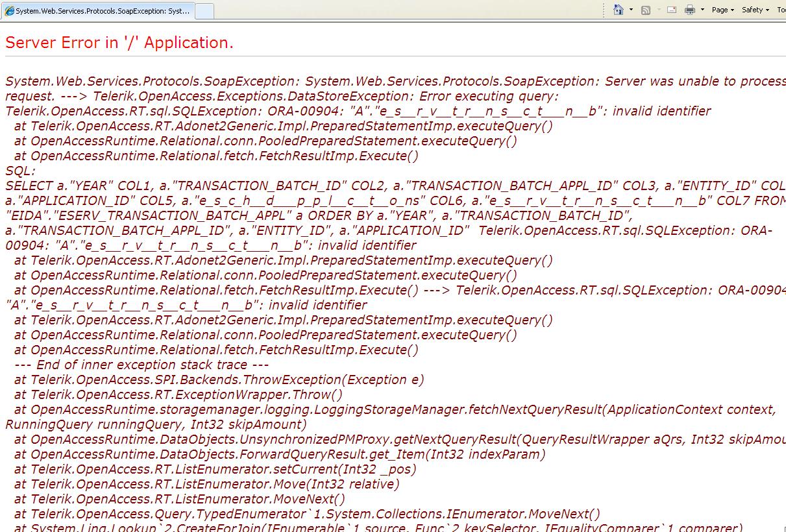Click the Home toolbar icon
This screenshot has height=532, width=786.
pos(619,10)
